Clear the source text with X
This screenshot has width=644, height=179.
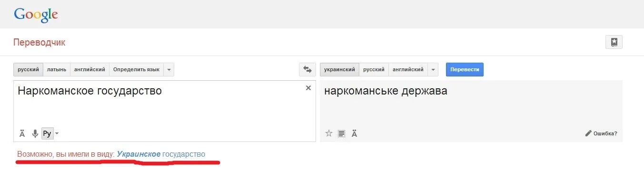coord(308,88)
